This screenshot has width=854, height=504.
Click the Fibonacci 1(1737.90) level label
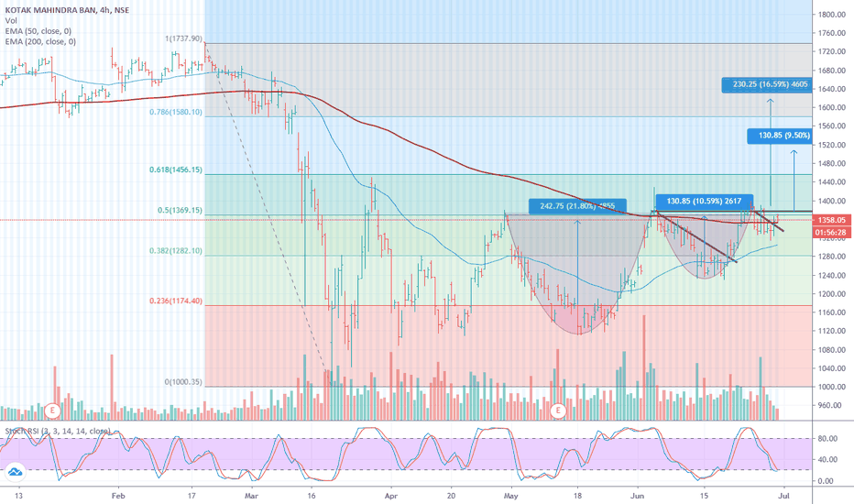point(183,38)
